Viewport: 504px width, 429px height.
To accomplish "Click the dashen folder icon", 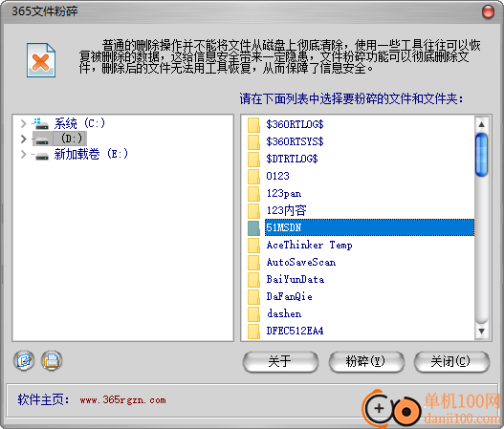I will pyautogui.click(x=254, y=313).
